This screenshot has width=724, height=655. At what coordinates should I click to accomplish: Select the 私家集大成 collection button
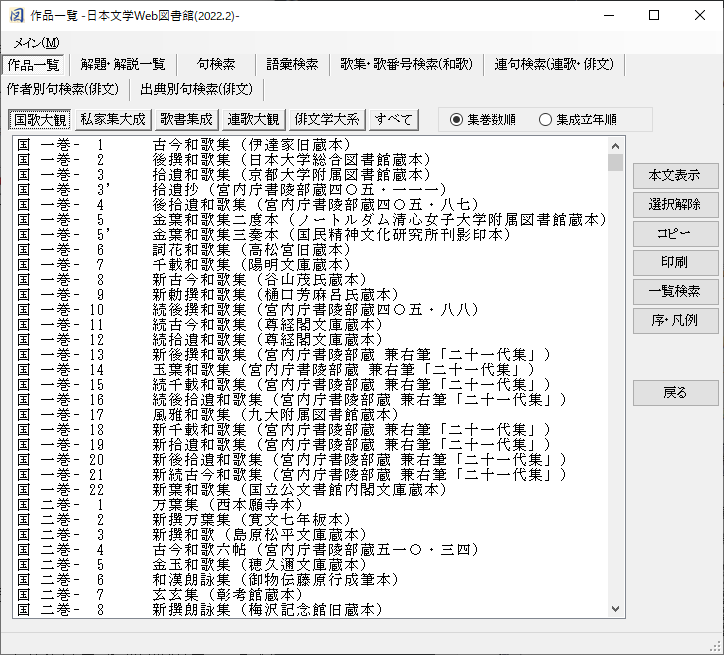(113, 120)
